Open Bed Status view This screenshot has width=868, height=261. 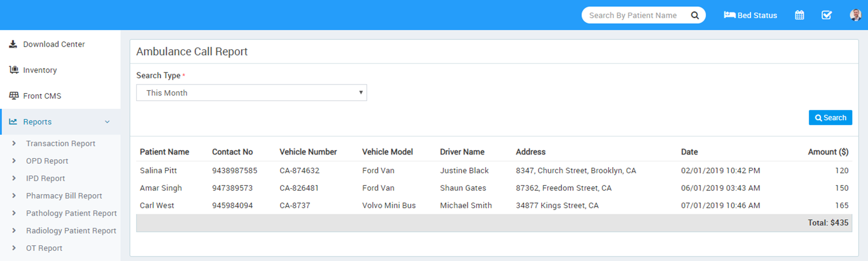750,15
